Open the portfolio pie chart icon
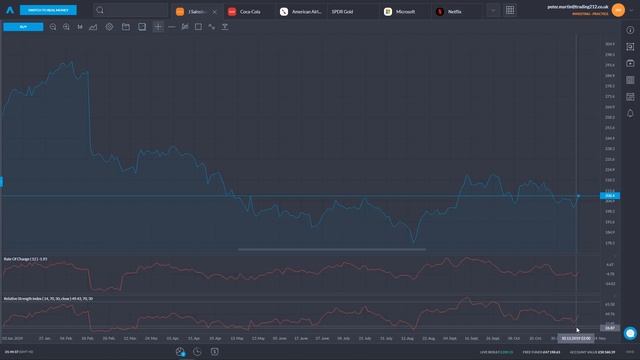Screen dimensions: 640x360 coord(180,351)
